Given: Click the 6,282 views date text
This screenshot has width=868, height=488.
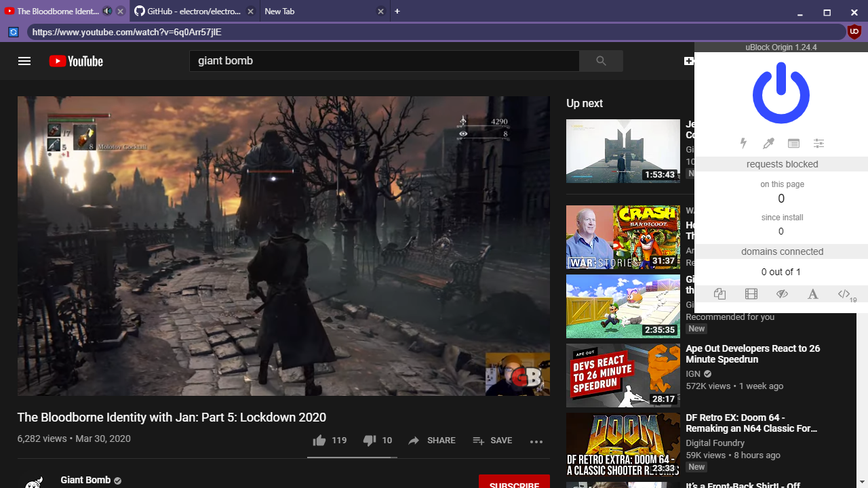Looking at the screenshot, I should click(74, 439).
